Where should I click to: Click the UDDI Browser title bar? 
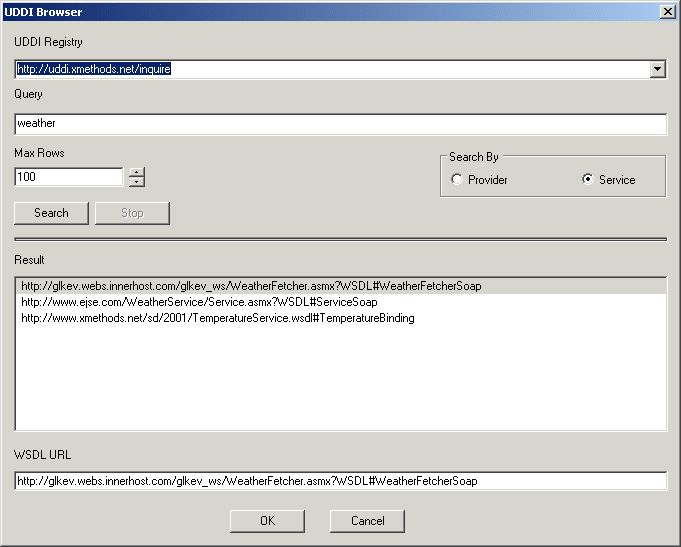[x=300, y=11]
